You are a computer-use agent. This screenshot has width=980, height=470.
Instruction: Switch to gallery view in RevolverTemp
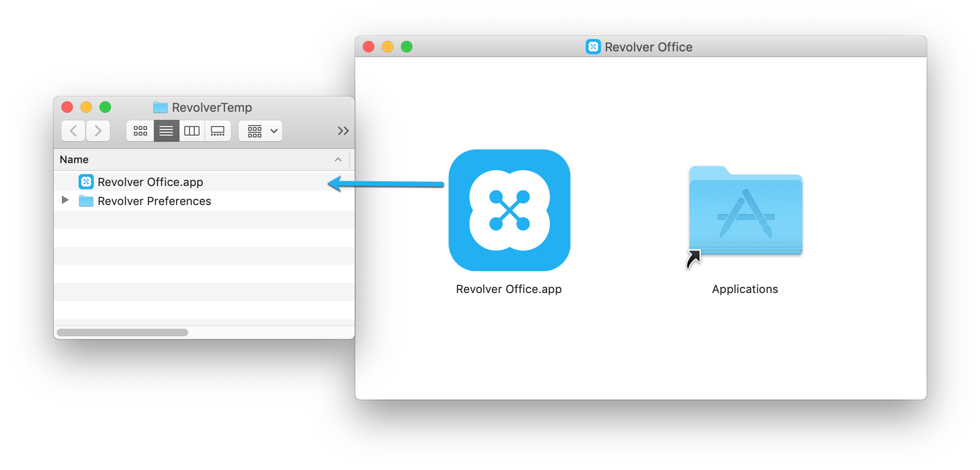(x=218, y=131)
